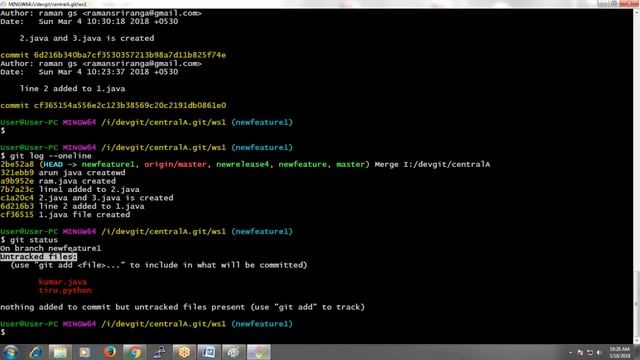Click commit hash 2be52a8

point(17,164)
